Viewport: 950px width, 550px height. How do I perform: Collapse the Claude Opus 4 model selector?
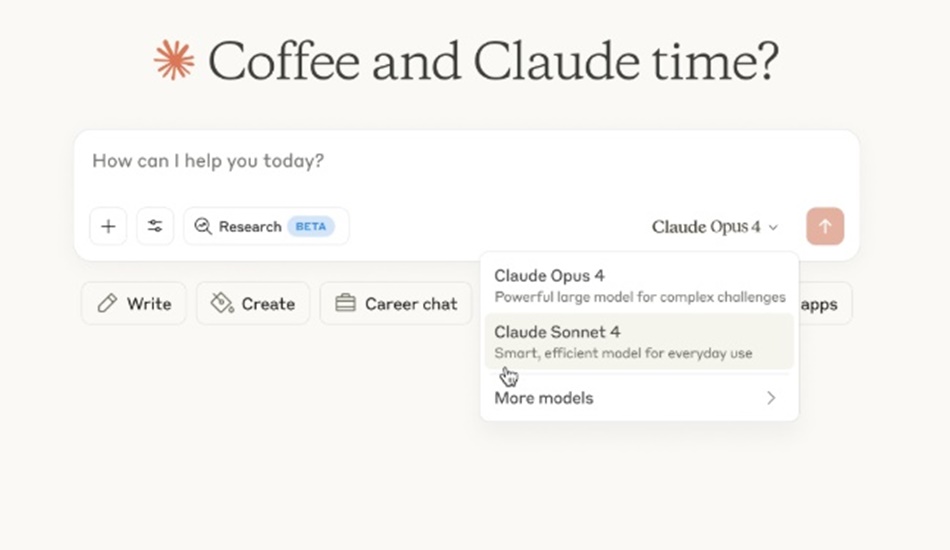coord(715,227)
